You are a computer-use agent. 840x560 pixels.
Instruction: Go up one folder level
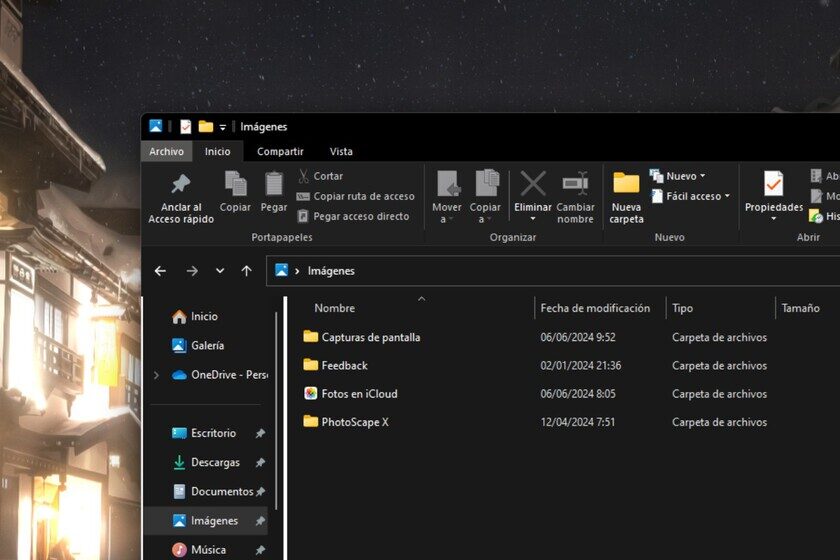[246, 271]
